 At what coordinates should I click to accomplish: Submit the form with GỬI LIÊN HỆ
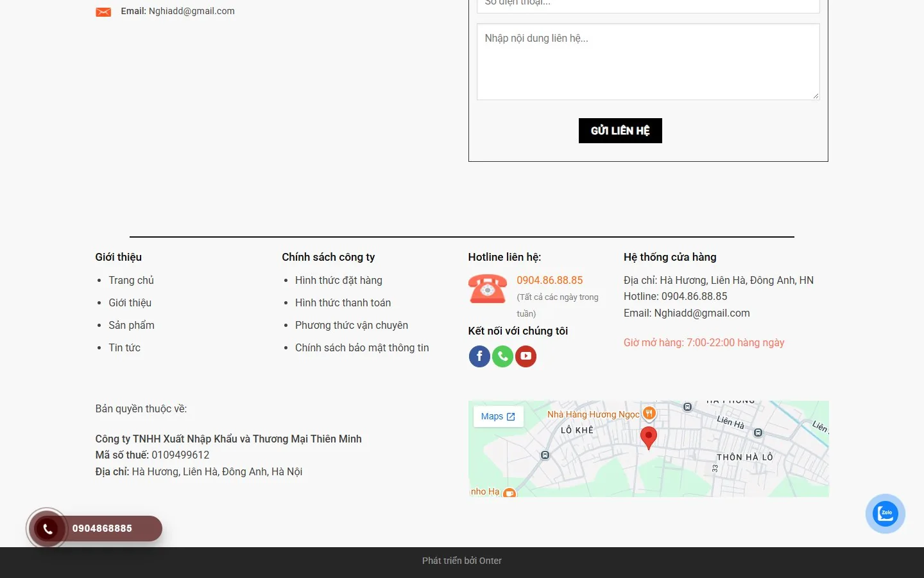coord(620,130)
